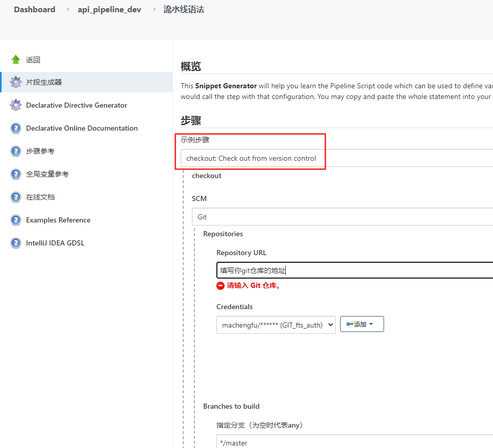Click the 添加 credentials button
Screen dimensions: 493x448
click(x=362, y=324)
